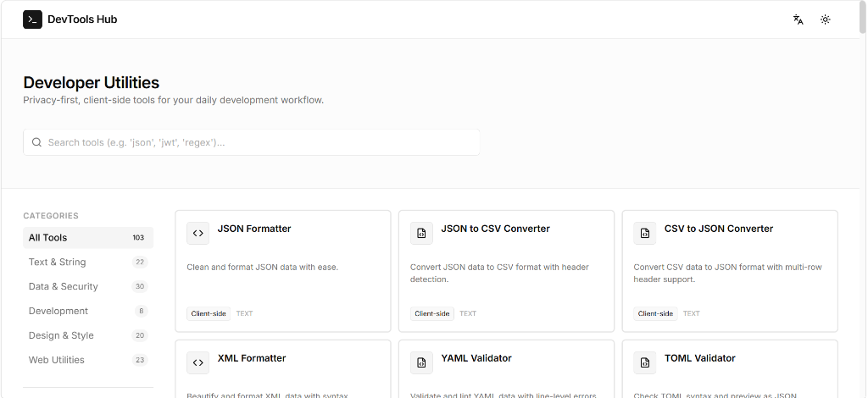Open the language translation switcher icon
The height and width of the screenshot is (398, 868).
pos(798,19)
